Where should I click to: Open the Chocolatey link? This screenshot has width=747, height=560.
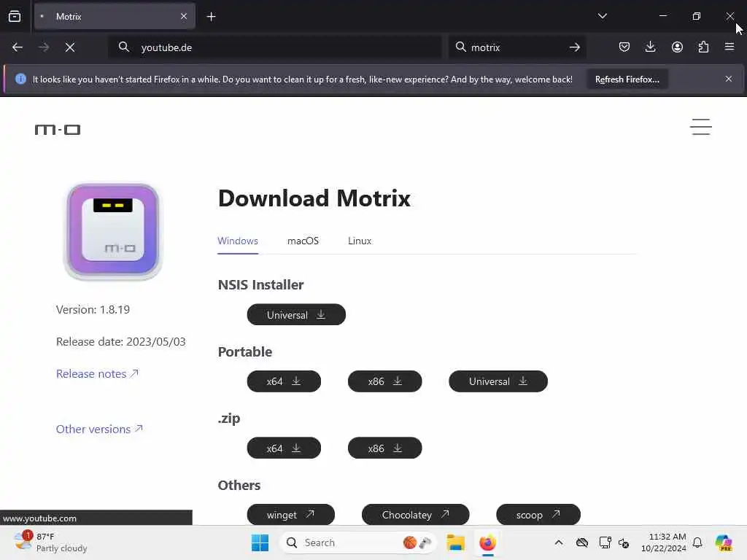pos(415,515)
